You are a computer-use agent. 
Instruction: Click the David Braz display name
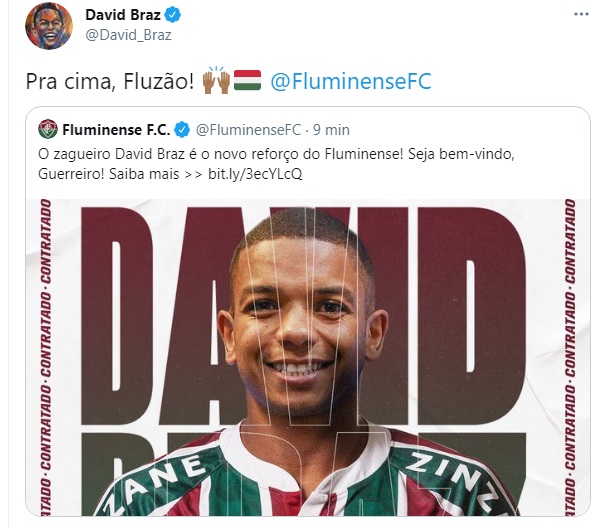123,15
